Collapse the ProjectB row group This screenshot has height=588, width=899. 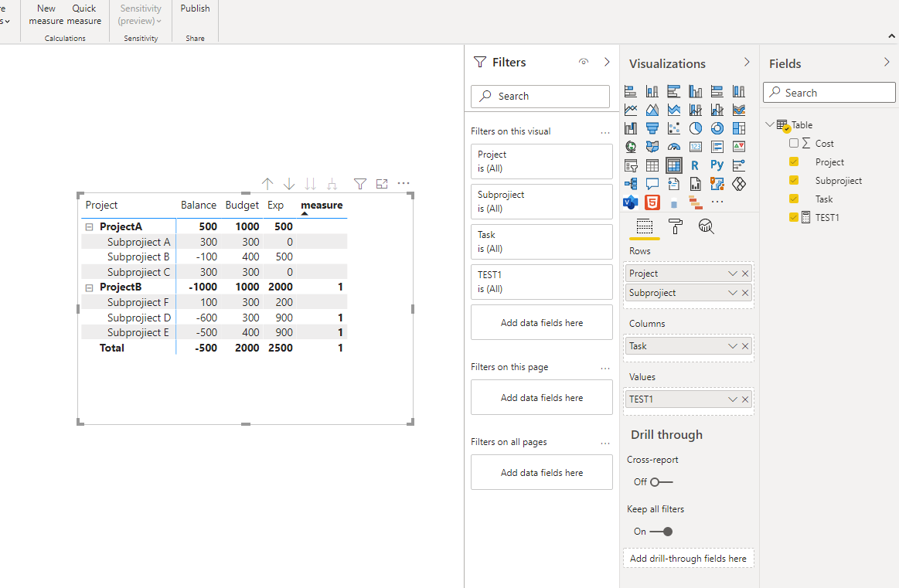90,287
